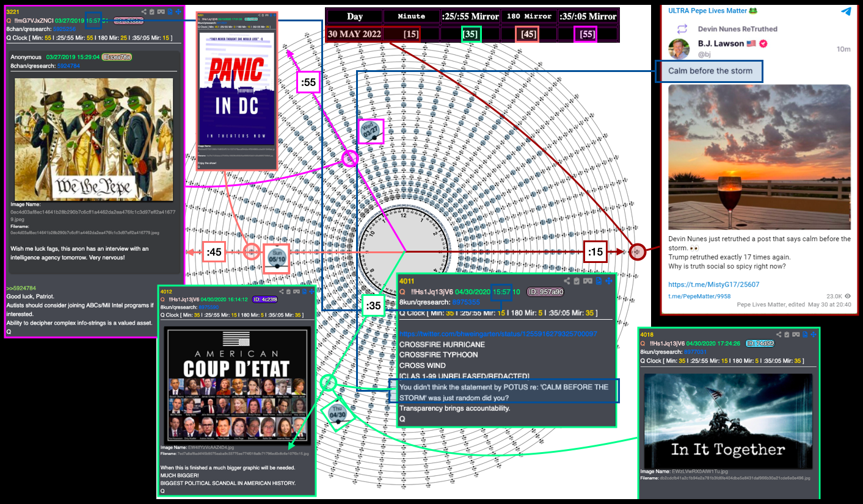The image size is (863, 504).
Task: Click the text Good luck, Patriot.
Action: 31,297
